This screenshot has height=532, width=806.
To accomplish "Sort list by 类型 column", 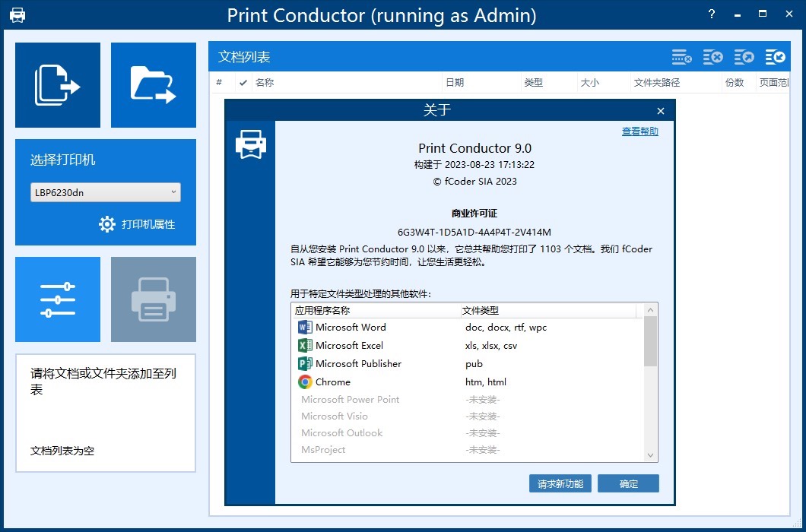I will pos(549,82).
